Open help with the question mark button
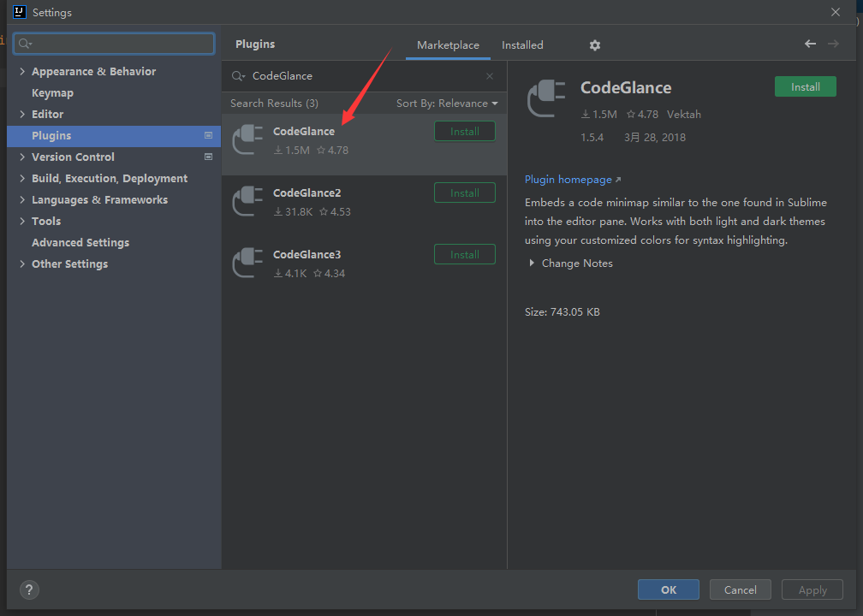 click(x=29, y=589)
